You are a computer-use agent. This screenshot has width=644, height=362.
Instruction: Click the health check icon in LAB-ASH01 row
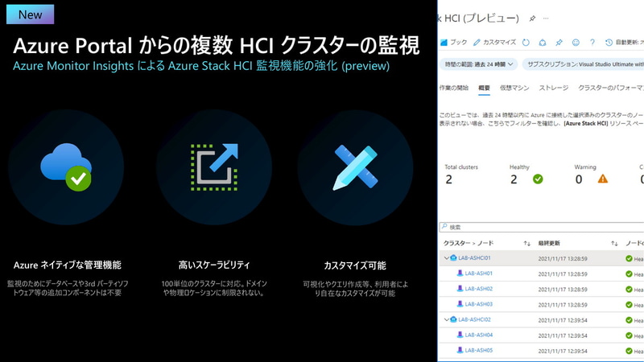pyautogui.click(x=629, y=274)
